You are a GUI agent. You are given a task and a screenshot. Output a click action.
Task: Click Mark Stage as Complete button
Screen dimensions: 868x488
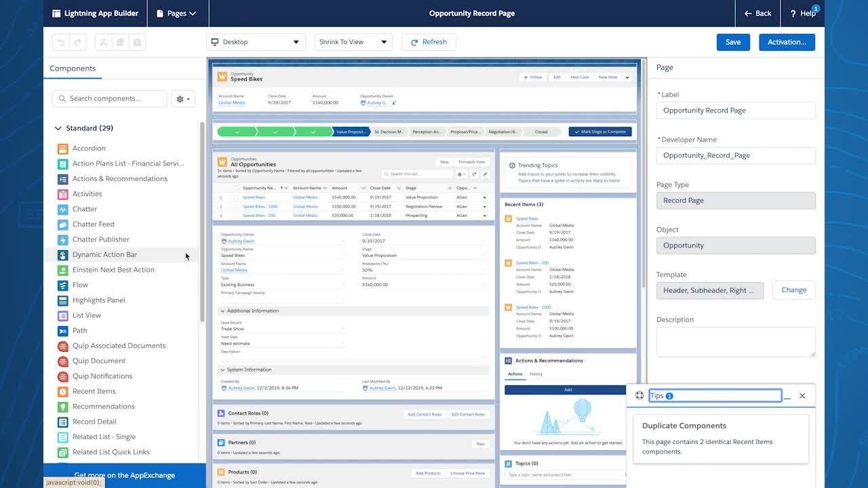[x=600, y=131]
